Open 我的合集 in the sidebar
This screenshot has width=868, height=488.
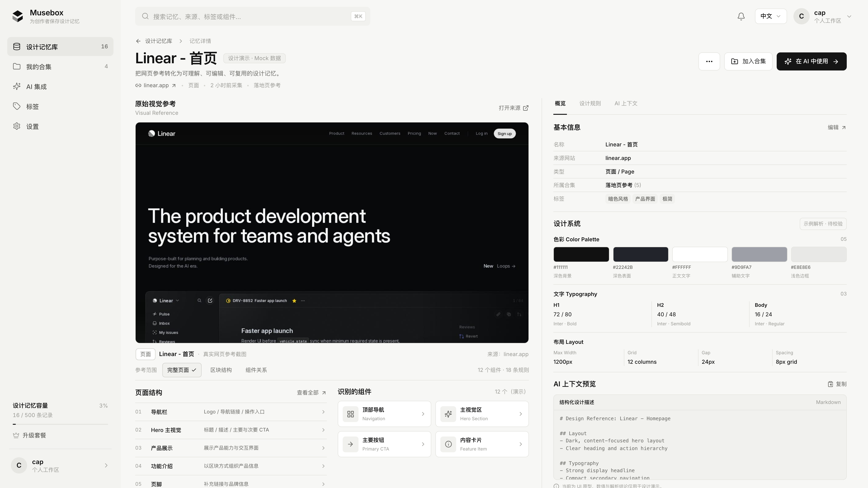tap(60, 66)
